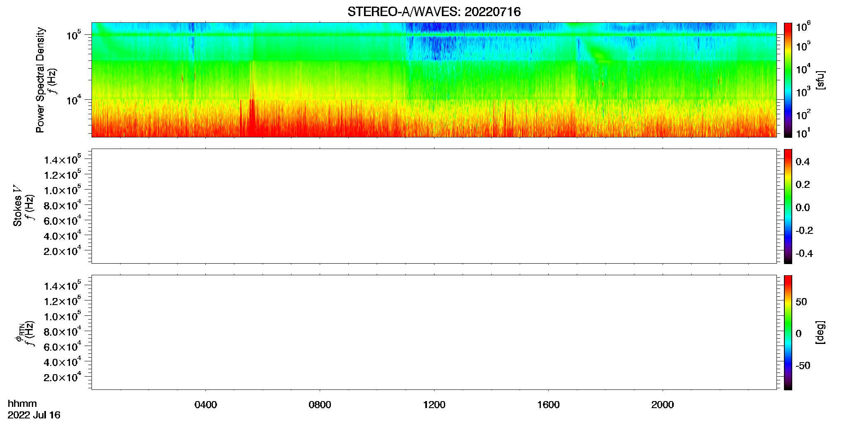This screenshot has width=868, height=447.
Task: Click the power spectral density colorbar
Action: coord(788,80)
